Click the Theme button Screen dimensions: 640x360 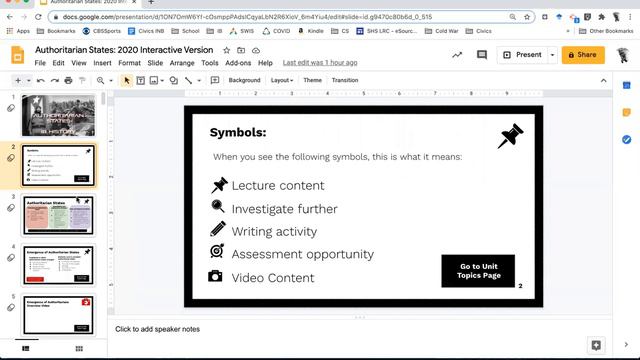(313, 80)
